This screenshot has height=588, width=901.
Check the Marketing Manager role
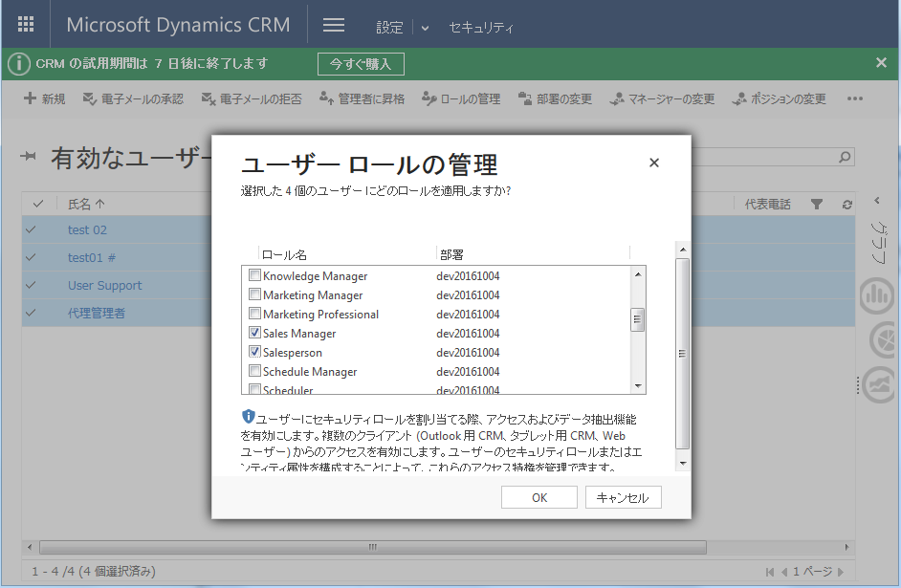point(254,294)
